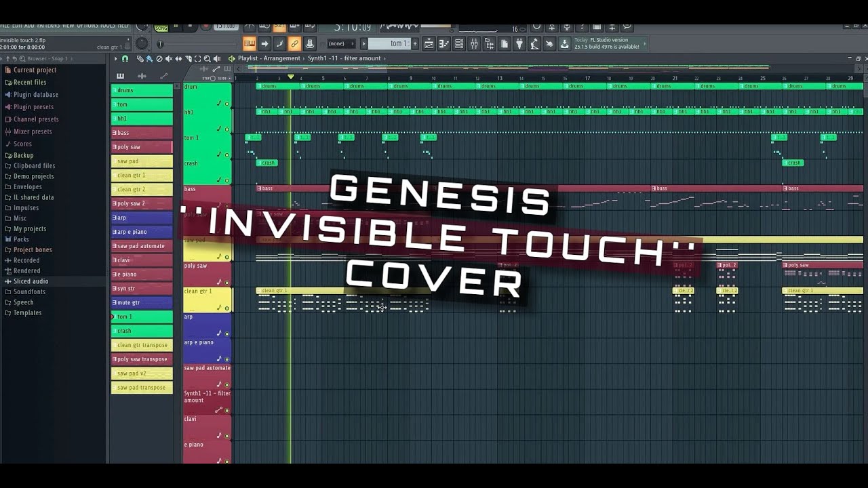The image size is (868, 488).
Task: Click the download update icon
Action: coord(564,43)
